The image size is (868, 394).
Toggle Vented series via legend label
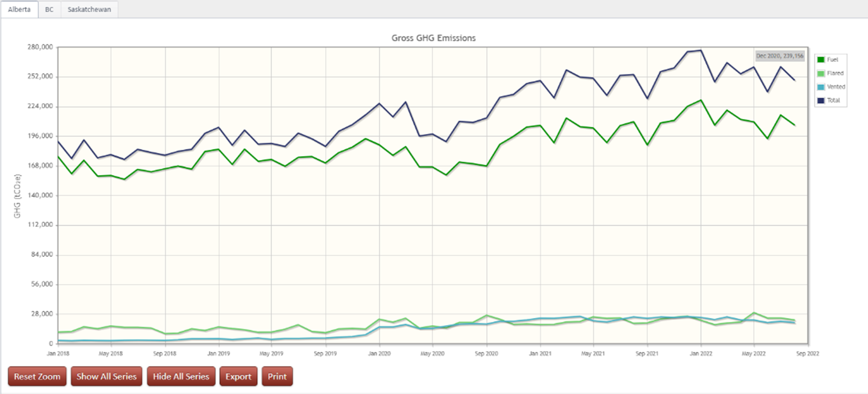click(836, 87)
